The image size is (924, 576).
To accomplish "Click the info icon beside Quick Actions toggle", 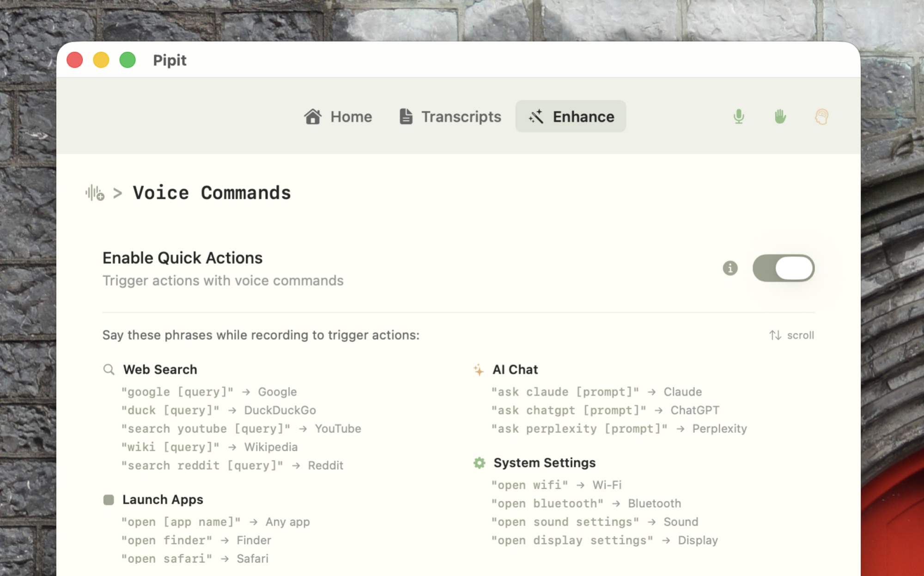I will pyautogui.click(x=730, y=268).
